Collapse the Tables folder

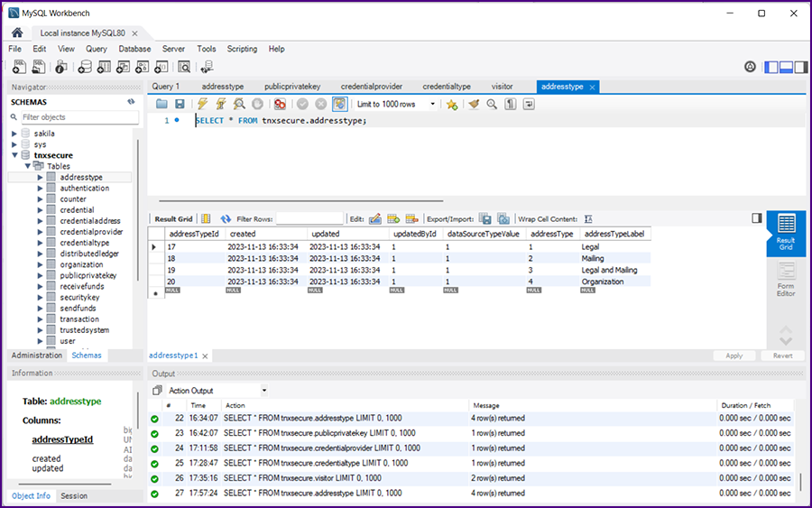pos(27,166)
